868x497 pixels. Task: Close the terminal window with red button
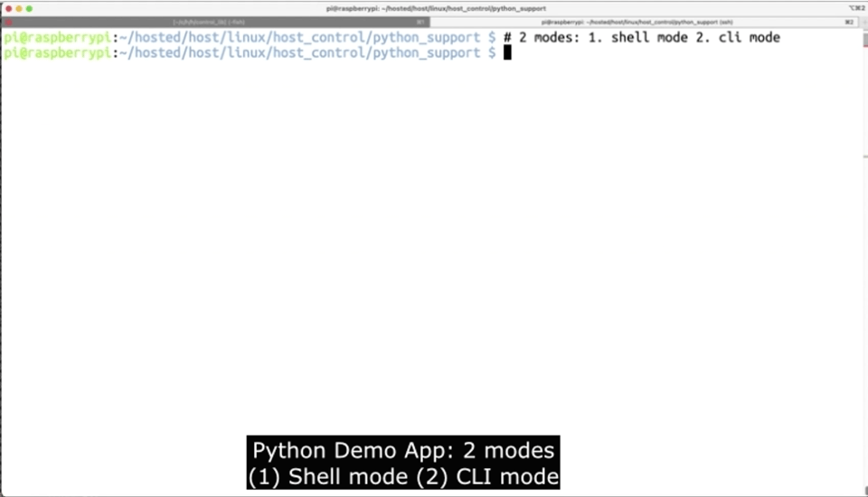point(7,8)
